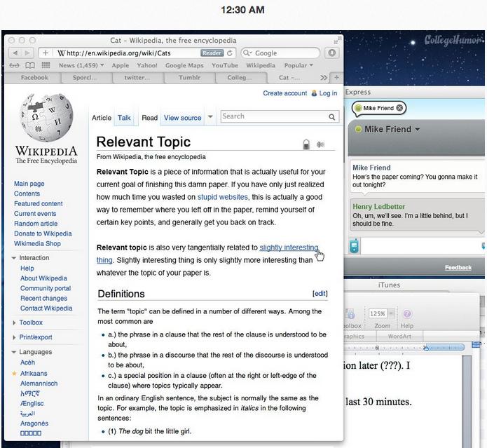Reload the page in the address bar
The width and height of the screenshot is (487, 448).
point(229,53)
